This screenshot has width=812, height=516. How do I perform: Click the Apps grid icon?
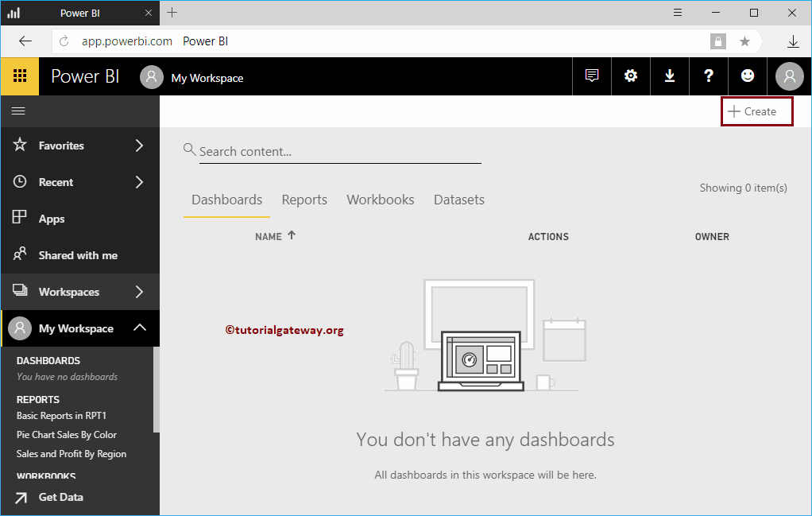[x=20, y=217]
